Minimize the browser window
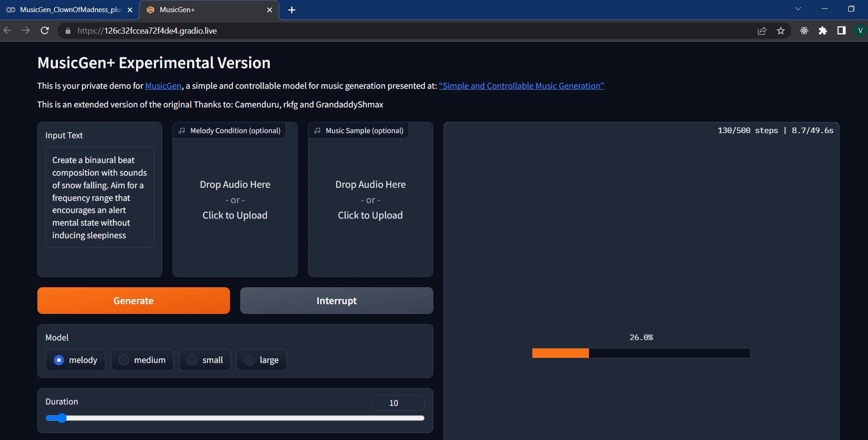The image size is (868, 440). point(825,9)
